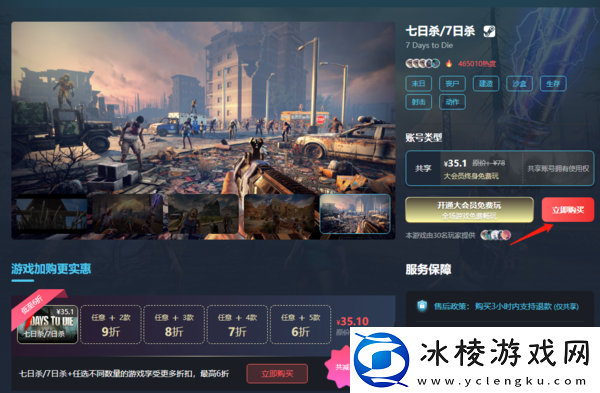Viewport: 600px width, 393px height.
Task: Select the 生存 tag
Action: [x=553, y=83]
